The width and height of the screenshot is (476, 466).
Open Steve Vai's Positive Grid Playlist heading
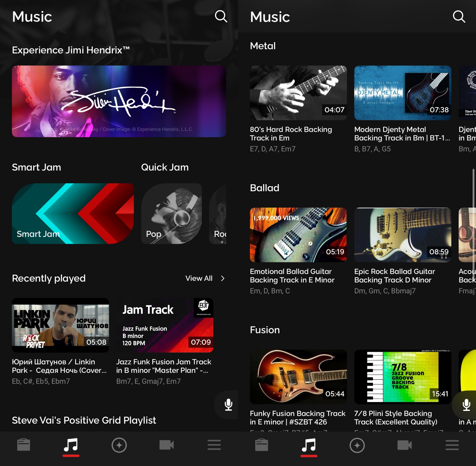click(x=84, y=420)
